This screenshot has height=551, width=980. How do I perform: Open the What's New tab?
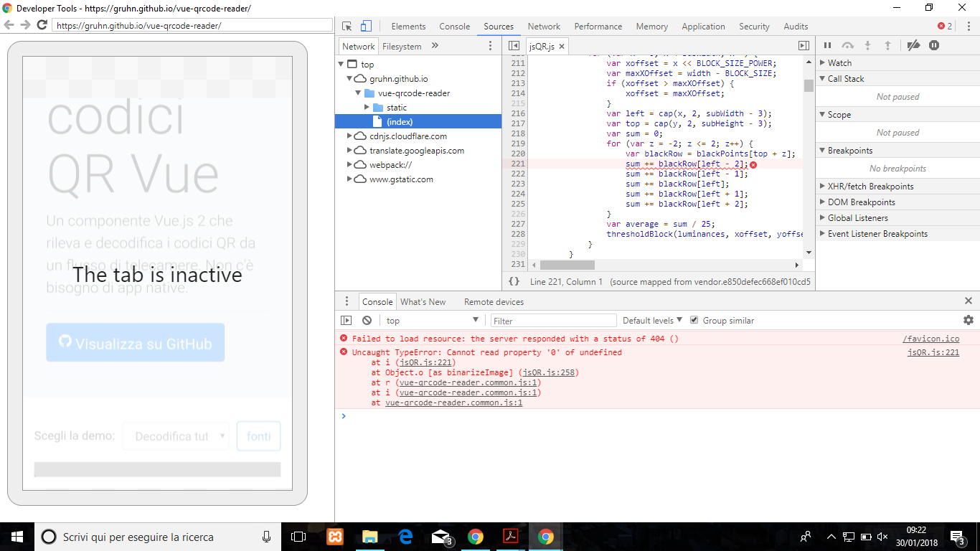[x=423, y=301]
